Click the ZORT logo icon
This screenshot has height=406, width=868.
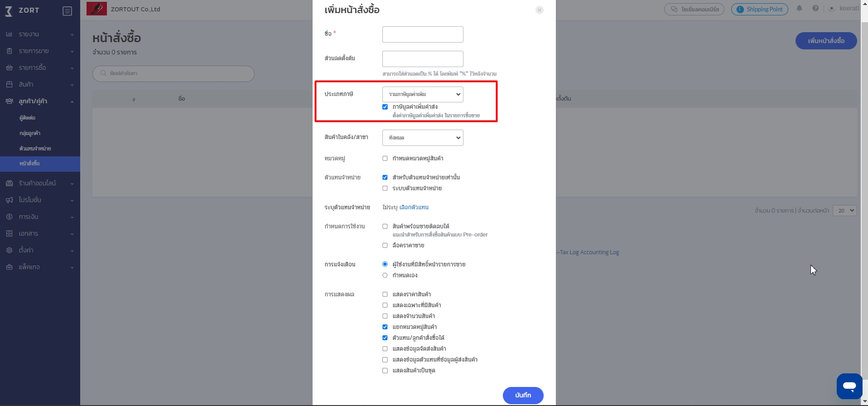(x=9, y=10)
